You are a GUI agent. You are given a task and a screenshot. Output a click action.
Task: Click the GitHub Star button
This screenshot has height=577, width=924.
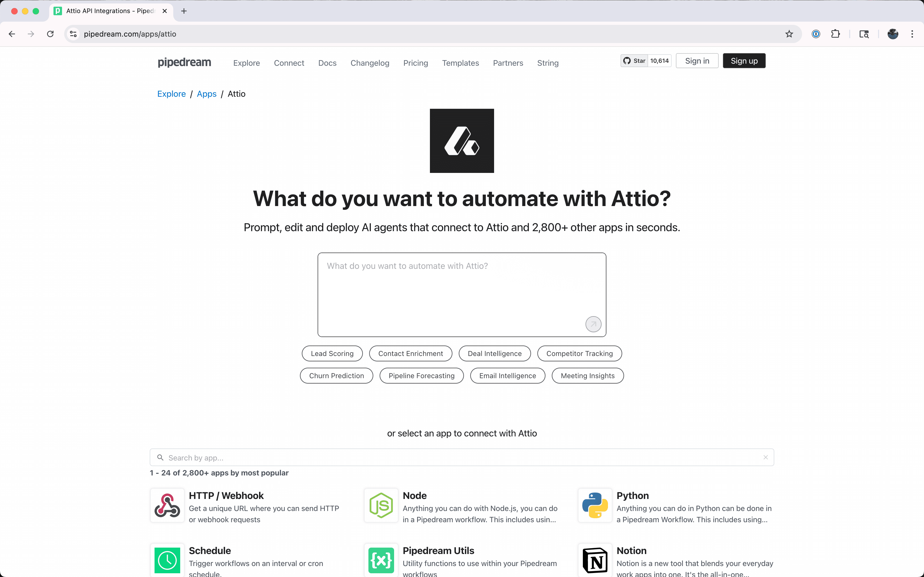[634, 61]
